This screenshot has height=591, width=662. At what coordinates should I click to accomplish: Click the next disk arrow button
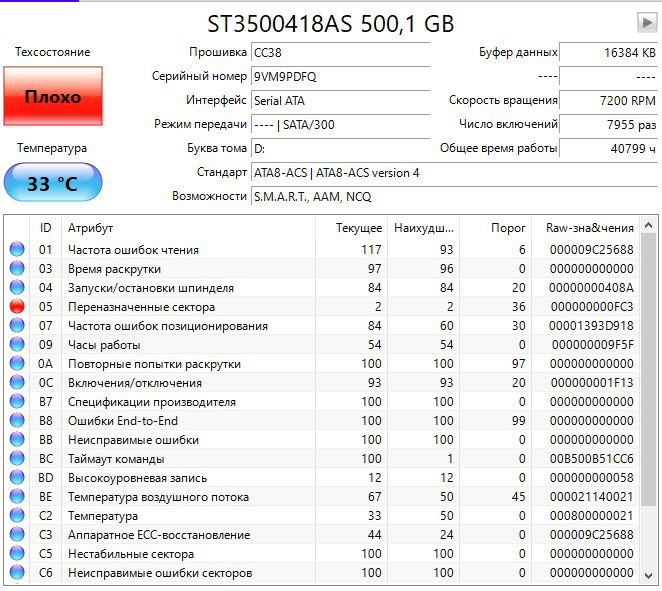647,22
